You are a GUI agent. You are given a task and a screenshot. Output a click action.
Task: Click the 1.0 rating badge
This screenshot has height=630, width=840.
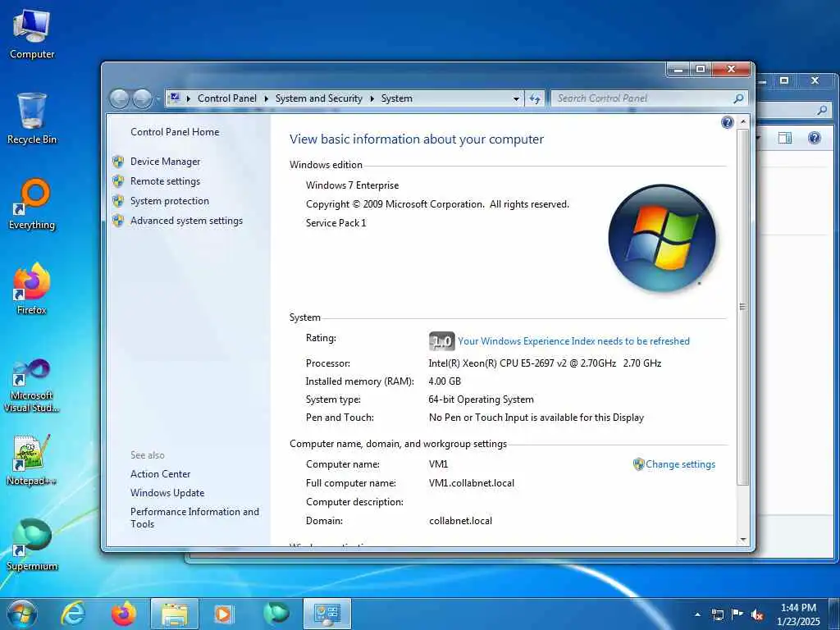(441, 341)
